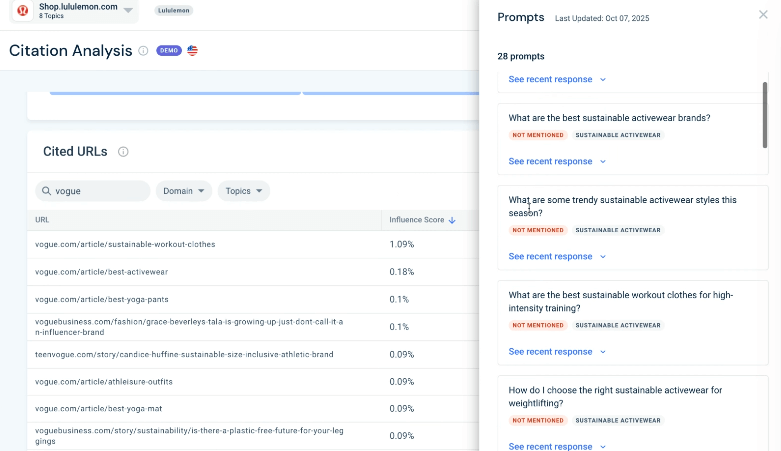Open the Domain filter dropdown

pos(184,191)
